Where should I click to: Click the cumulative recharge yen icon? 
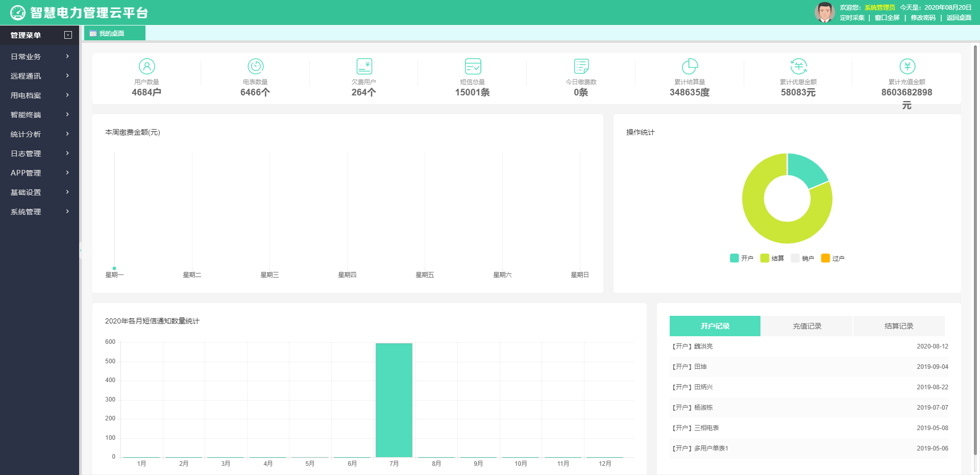[x=907, y=66]
